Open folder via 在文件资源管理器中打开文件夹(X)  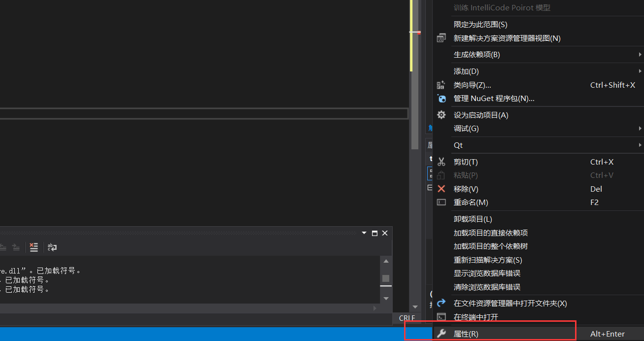(510, 304)
